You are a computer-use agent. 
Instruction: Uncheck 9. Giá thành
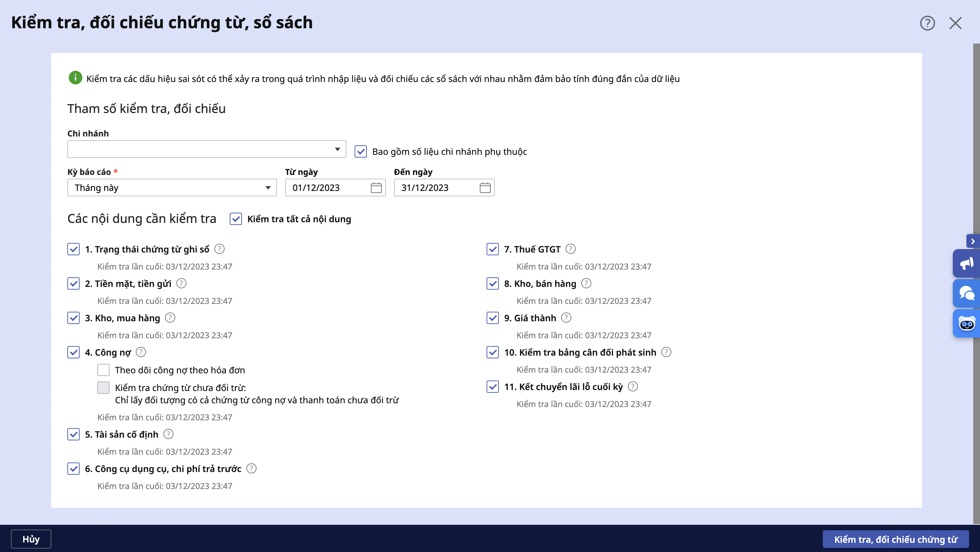pos(493,318)
